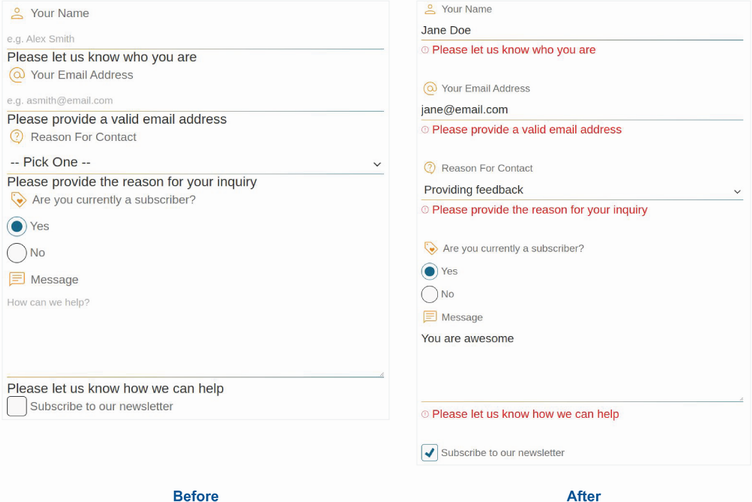Uncheck the ticked newsletter checkbox in After form

point(430,453)
